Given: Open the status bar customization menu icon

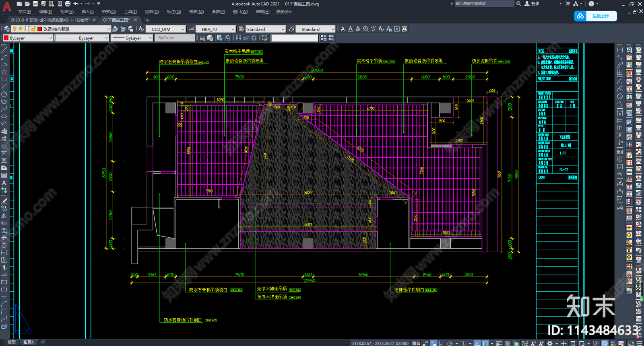Looking at the screenshot, I should [640, 343].
